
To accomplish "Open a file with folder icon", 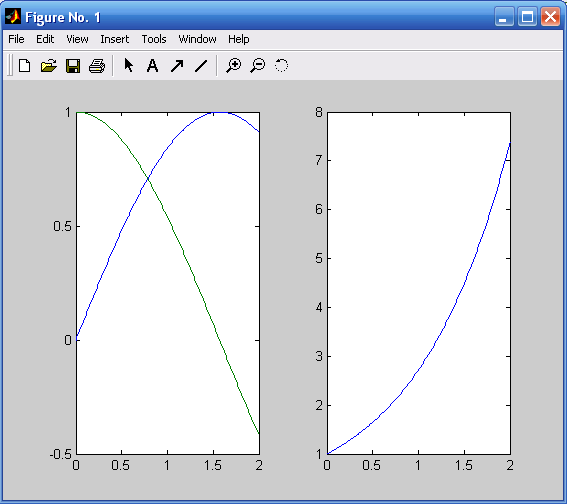I will (x=48, y=66).
